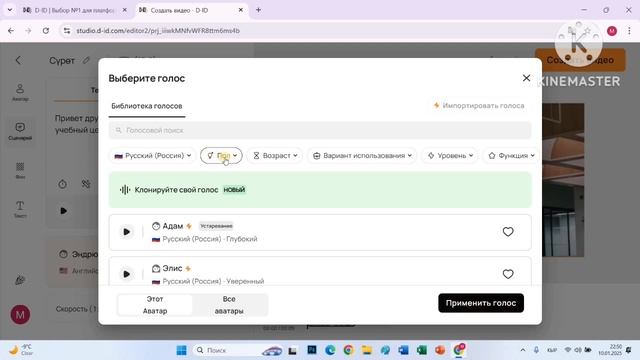Open the Текст tool in the sidebar

20,209
